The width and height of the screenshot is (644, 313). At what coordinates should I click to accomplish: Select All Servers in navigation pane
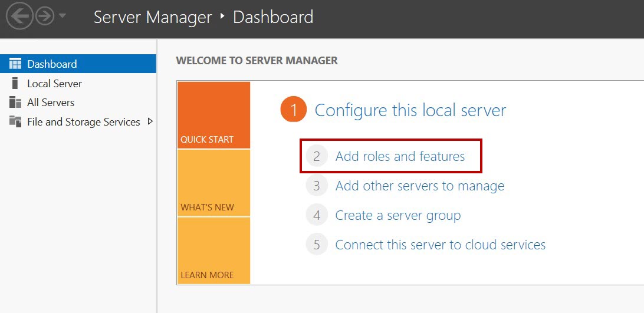click(78, 103)
